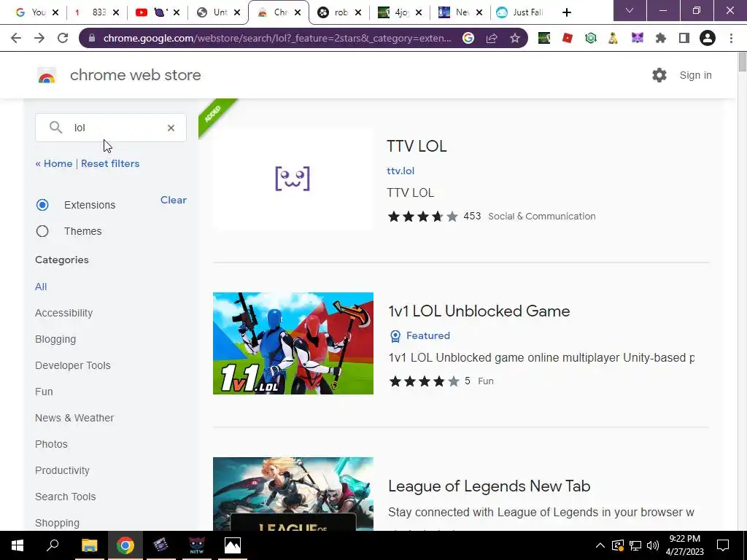
Task: Open the notification center icon
Action: point(723,545)
